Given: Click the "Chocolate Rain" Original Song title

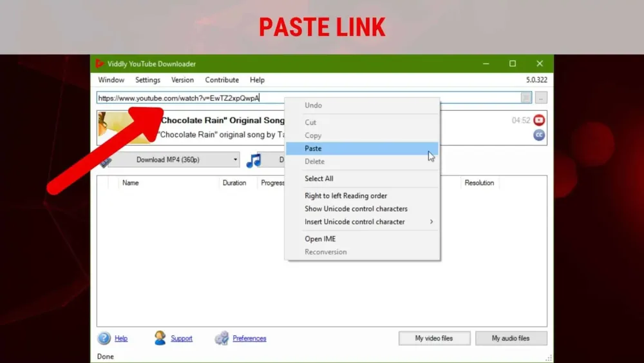Looking at the screenshot, I should [x=223, y=121].
